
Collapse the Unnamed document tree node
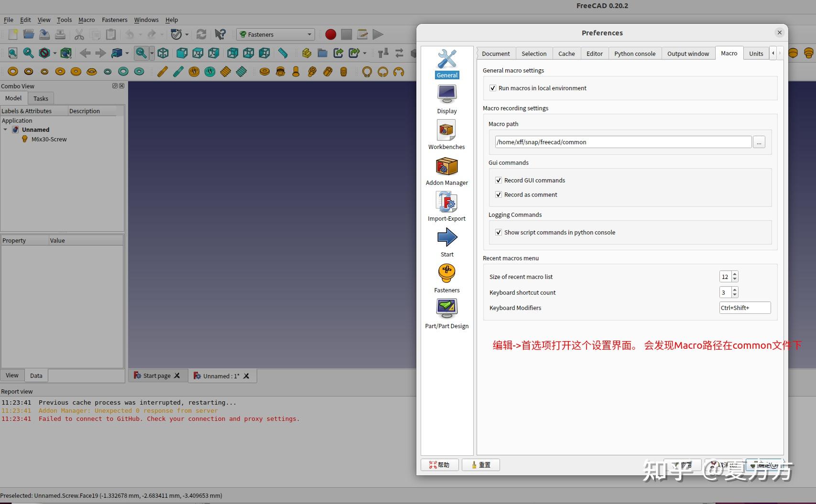pyautogui.click(x=5, y=129)
